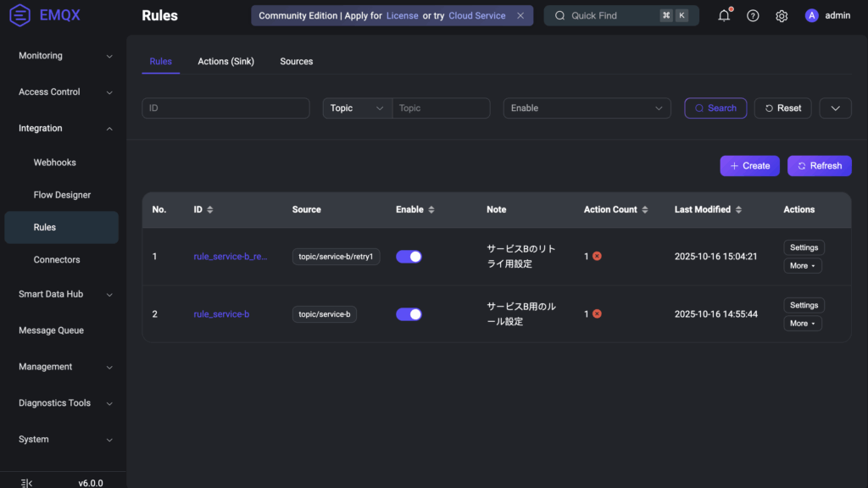This screenshot has width=868, height=488.
Task: Open the settings gear icon
Action: pyautogui.click(x=782, y=15)
